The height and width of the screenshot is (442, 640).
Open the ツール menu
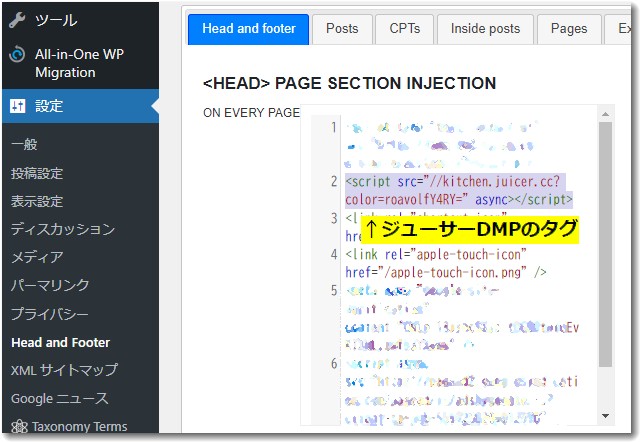tap(56, 20)
